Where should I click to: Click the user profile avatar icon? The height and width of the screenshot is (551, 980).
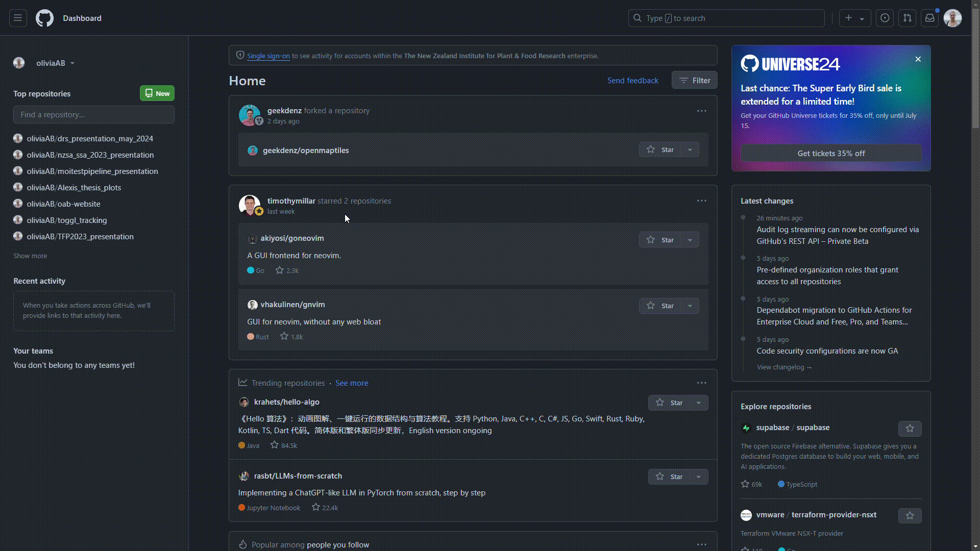tap(953, 18)
